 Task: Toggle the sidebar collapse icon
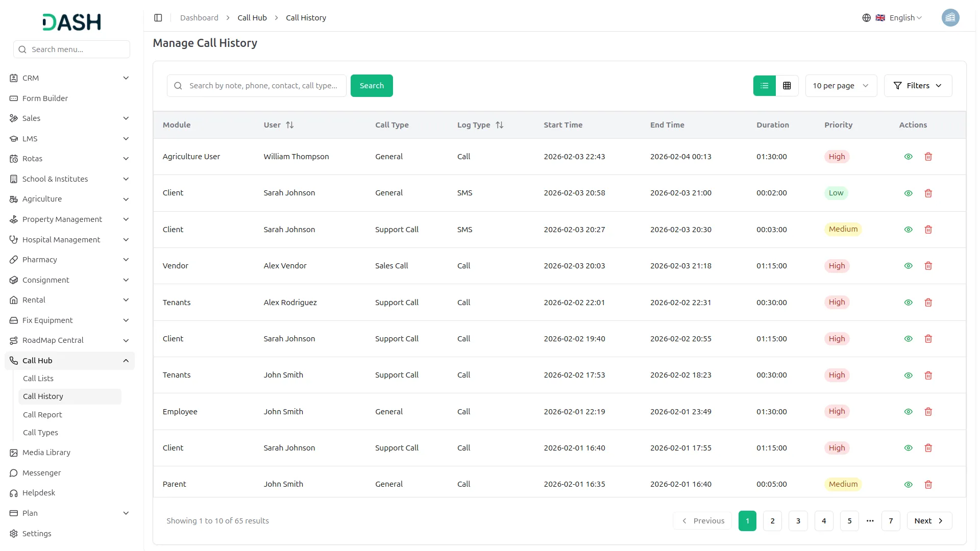[x=158, y=18]
